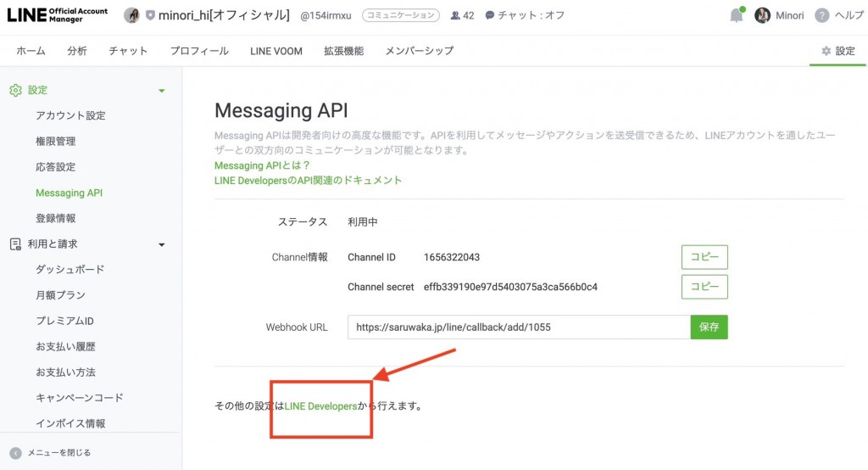Go to the ホーム tab
The width and height of the screenshot is (868, 470).
pyautogui.click(x=31, y=51)
